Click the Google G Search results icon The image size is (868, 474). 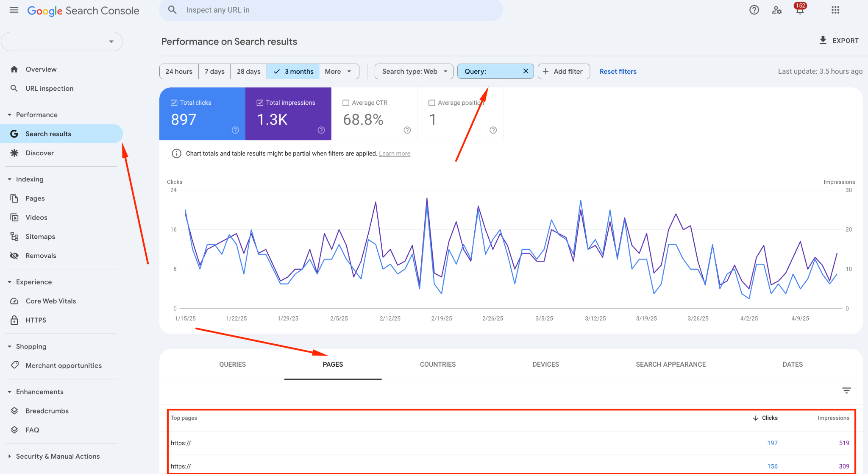[x=14, y=134]
